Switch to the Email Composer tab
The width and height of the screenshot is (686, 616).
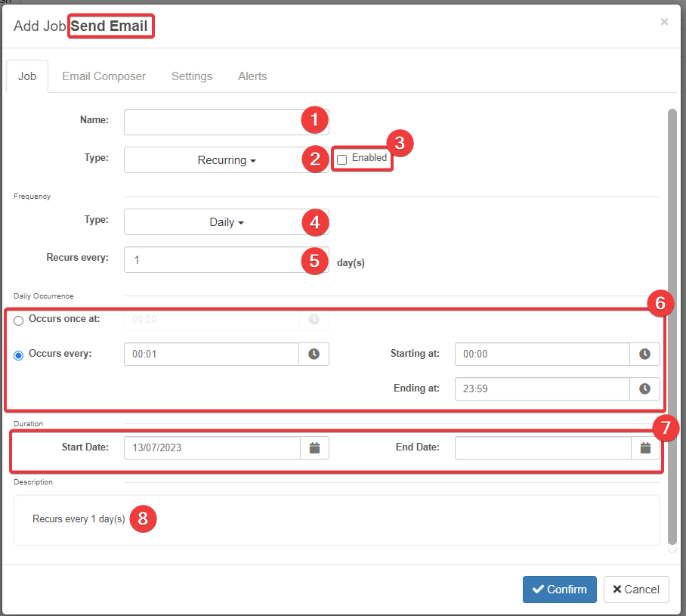(x=104, y=76)
